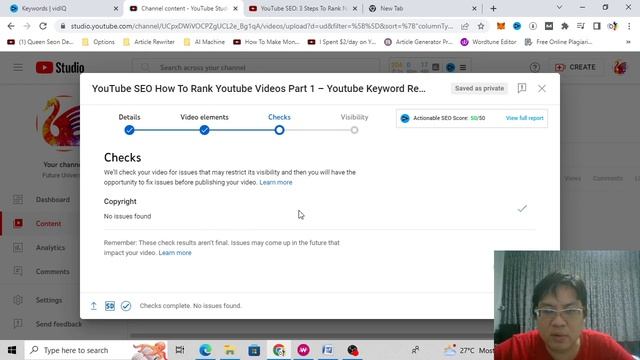Open View full report link
640x360 pixels.
click(x=524, y=118)
